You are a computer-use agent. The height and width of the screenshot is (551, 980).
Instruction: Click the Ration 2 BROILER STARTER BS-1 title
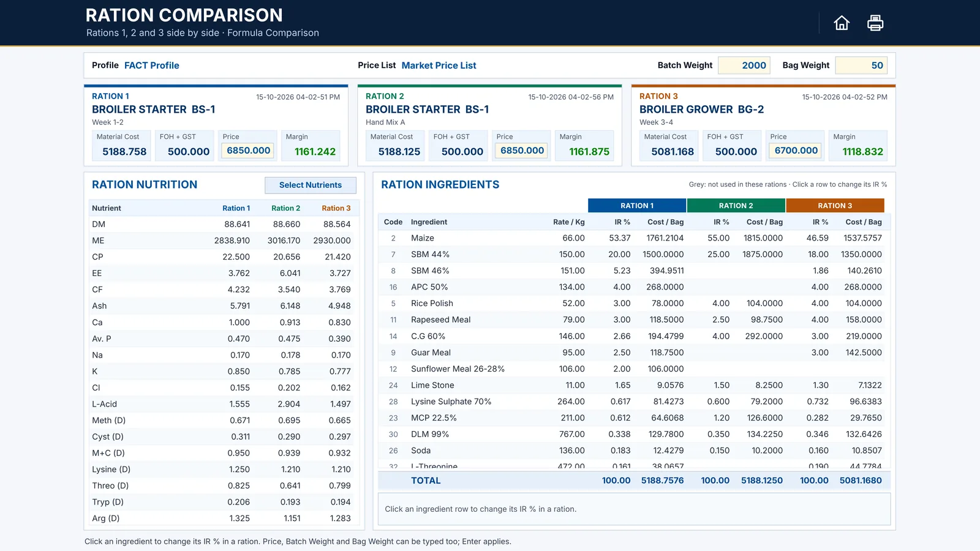pos(427,110)
